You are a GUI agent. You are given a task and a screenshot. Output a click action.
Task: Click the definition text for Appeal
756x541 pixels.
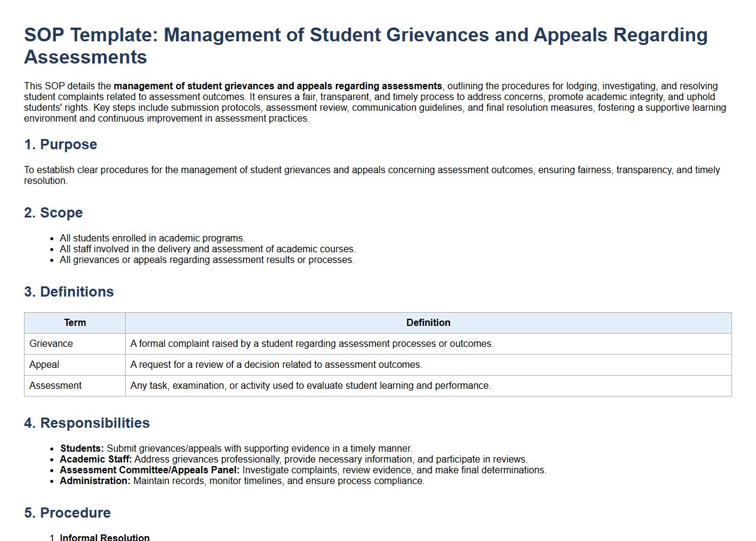(x=276, y=365)
